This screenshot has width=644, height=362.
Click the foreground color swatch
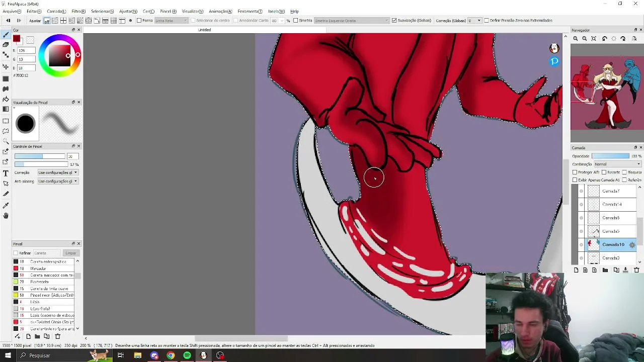(17, 39)
